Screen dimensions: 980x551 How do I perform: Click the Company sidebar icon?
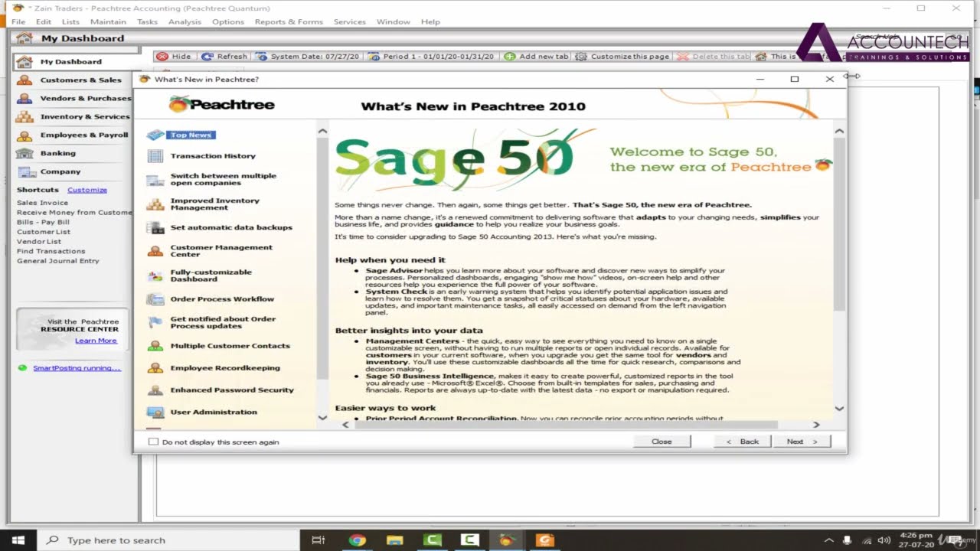click(27, 172)
